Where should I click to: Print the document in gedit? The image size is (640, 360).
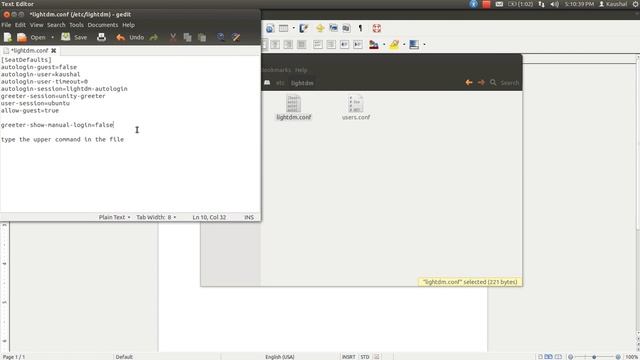[101, 38]
